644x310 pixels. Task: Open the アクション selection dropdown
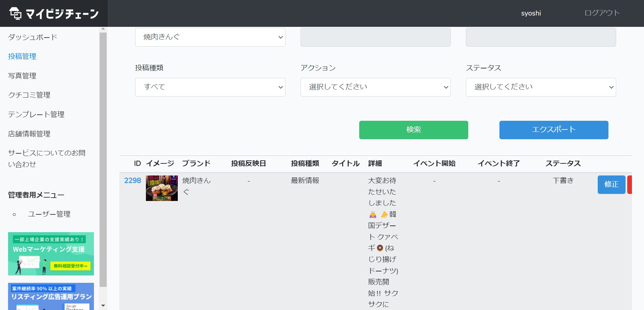pos(375,87)
